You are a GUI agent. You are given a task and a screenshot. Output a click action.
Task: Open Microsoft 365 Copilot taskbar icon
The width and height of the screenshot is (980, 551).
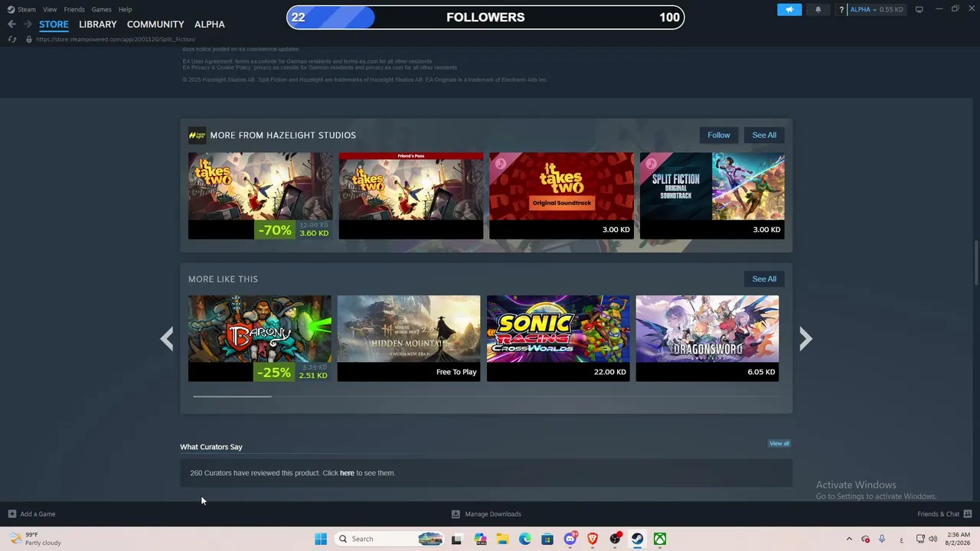tap(480, 539)
